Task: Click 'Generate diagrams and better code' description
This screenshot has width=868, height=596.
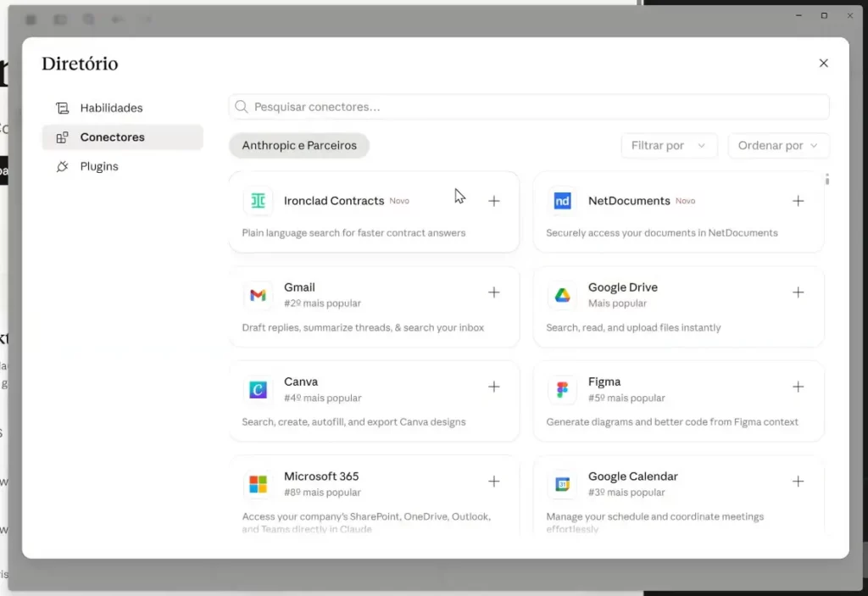Action: tap(672, 421)
